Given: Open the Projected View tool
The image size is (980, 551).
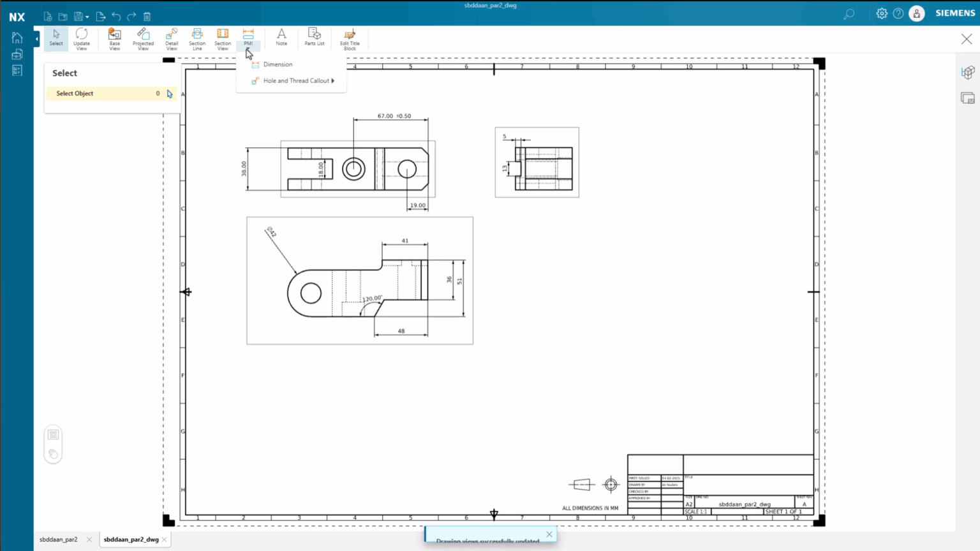Looking at the screenshot, I should pyautogui.click(x=143, y=38).
